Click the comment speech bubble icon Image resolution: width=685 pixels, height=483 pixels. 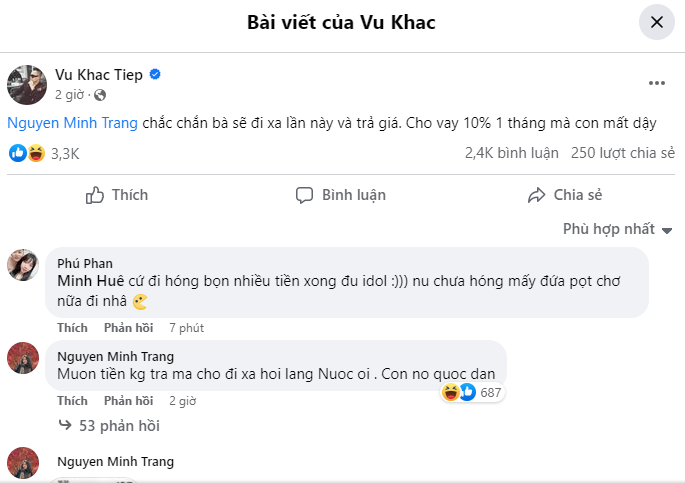(304, 195)
